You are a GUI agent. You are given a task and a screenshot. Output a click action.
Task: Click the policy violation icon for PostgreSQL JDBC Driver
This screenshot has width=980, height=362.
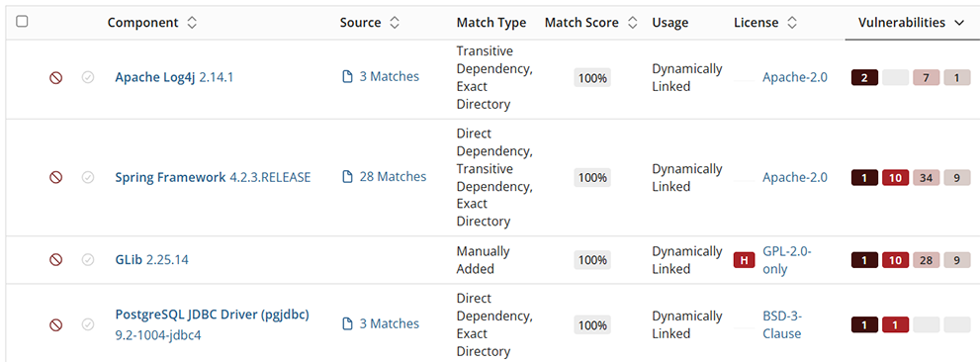[x=55, y=324]
